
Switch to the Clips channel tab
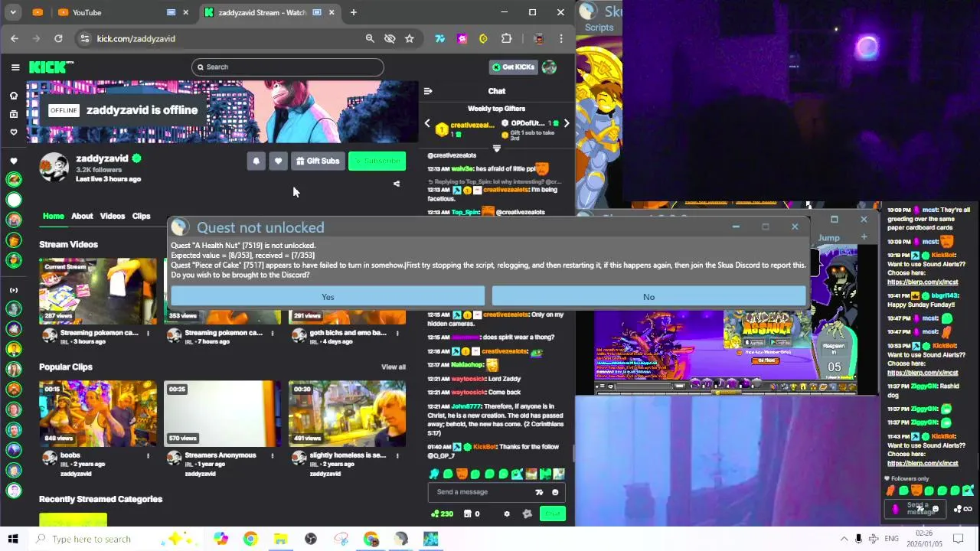click(141, 216)
